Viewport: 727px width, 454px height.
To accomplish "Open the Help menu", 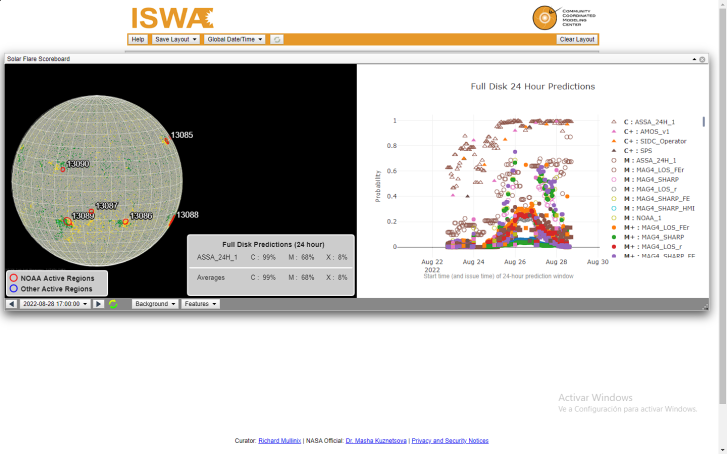I will tap(138, 39).
